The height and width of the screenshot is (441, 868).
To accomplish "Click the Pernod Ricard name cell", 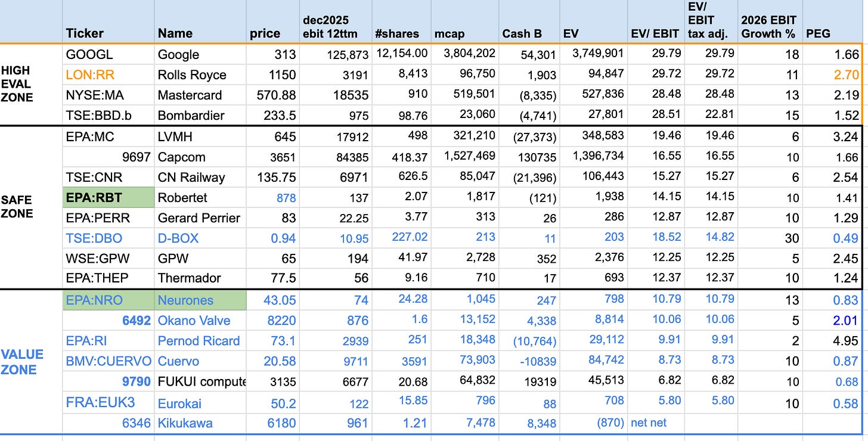I will [201, 341].
